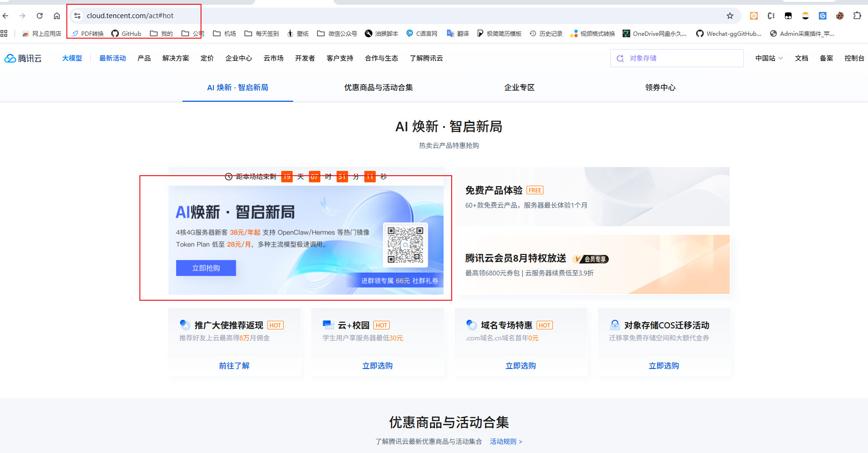The height and width of the screenshot is (453, 868).
Task: Expand the 微信公众号 bookmark folder
Action: click(337, 33)
